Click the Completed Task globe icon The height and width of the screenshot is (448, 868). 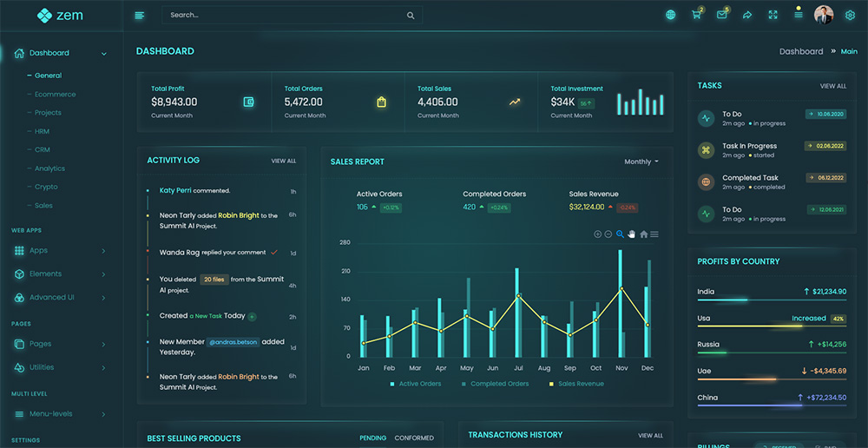pyautogui.click(x=706, y=181)
